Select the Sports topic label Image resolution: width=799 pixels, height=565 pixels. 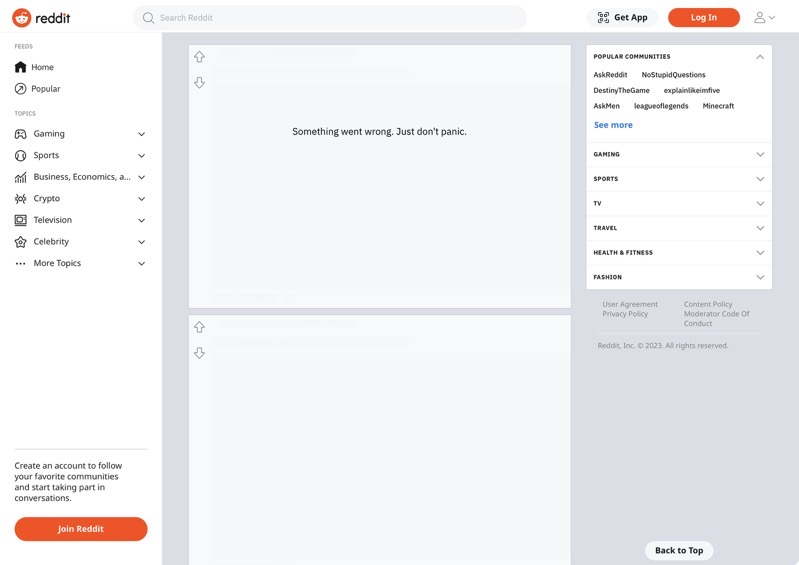(x=46, y=155)
